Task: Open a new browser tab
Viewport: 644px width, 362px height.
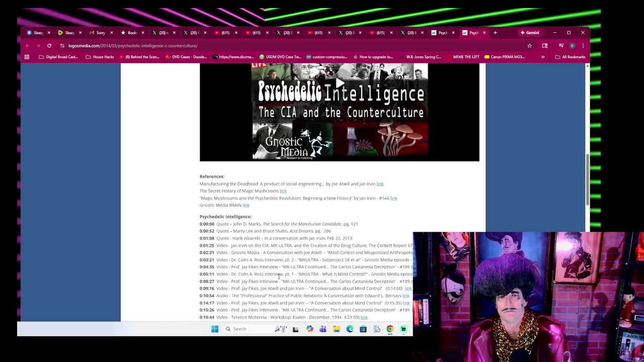Action: [495, 33]
